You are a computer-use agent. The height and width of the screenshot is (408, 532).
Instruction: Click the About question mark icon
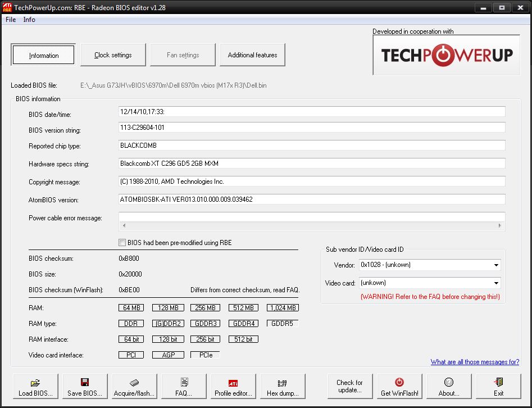(x=448, y=382)
